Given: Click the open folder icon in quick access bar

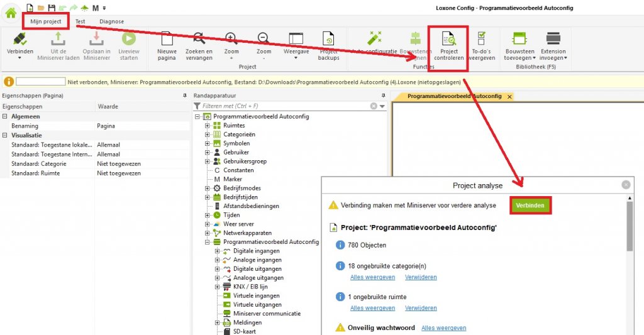Looking at the screenshot, I should coord(41,8).
